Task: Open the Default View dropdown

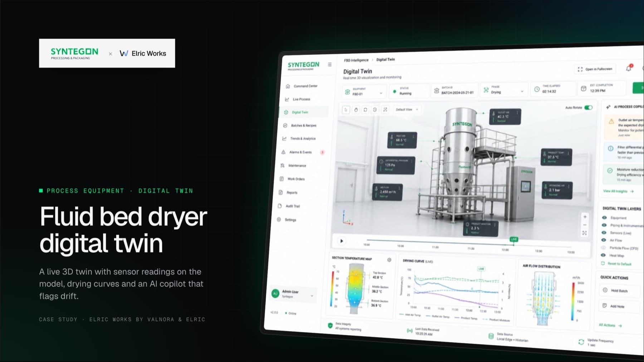Action: click(x=407, y=109)
